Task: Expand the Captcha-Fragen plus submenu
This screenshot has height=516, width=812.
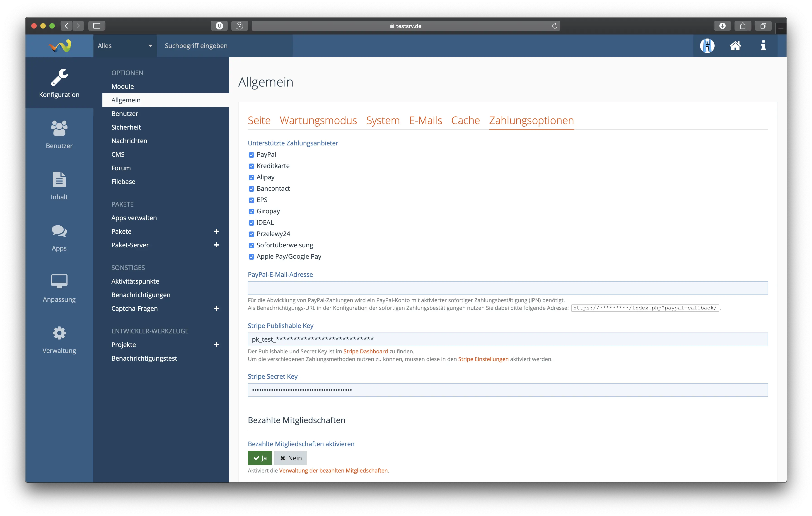Action: coord(217,308)
